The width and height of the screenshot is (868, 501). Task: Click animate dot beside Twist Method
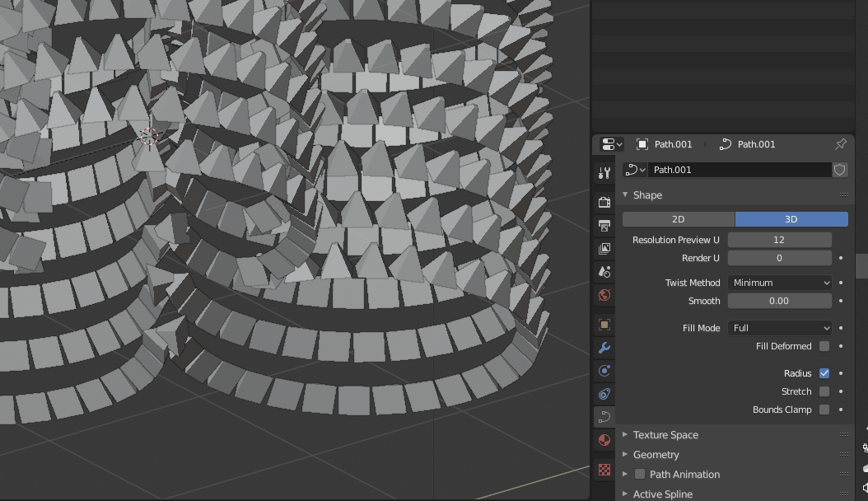841,283
